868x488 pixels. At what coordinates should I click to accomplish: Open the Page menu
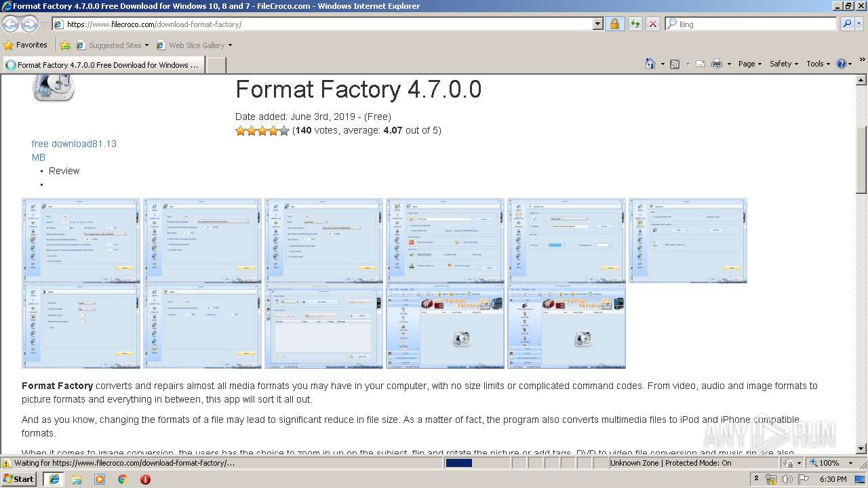click(x=749, y=64)
